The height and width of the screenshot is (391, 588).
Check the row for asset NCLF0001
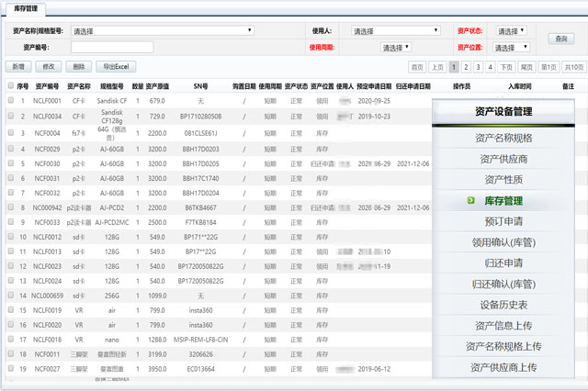(x=10, y=101)
